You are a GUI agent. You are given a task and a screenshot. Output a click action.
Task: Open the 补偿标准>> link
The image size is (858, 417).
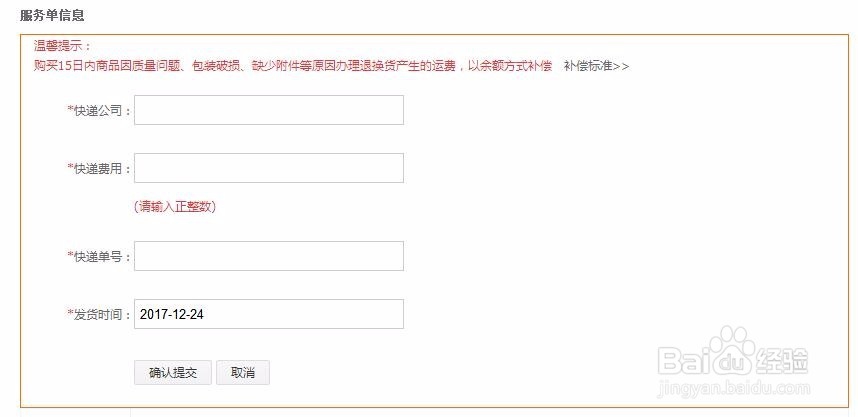pyautogui.click(x=596, y=66)
